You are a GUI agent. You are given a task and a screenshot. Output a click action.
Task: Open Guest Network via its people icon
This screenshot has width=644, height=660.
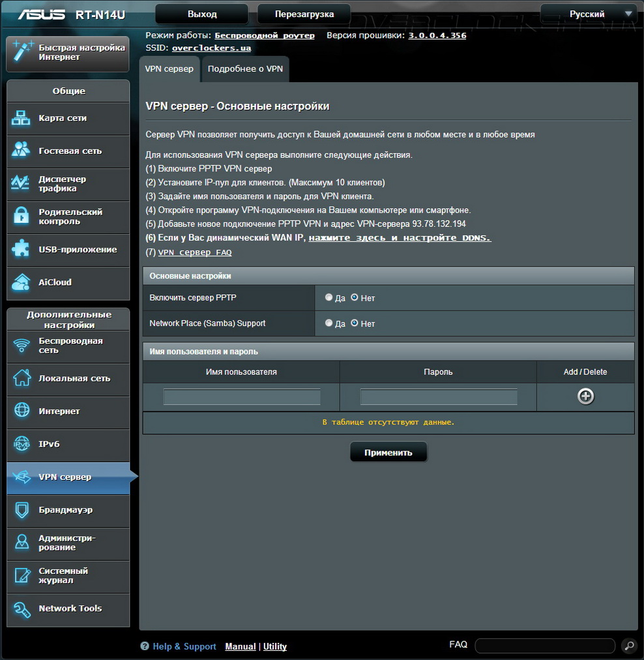[22, 151]
